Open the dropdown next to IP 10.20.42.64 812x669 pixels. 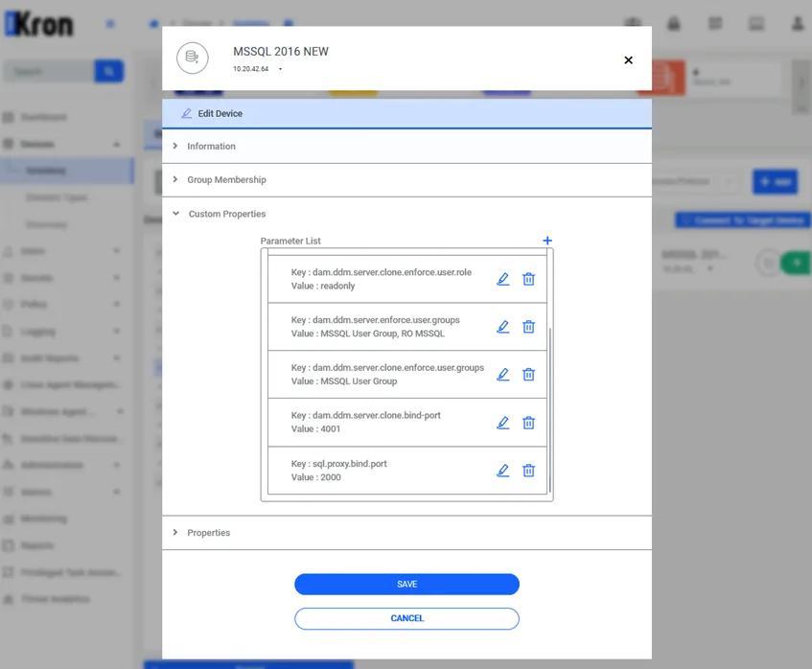280,69
